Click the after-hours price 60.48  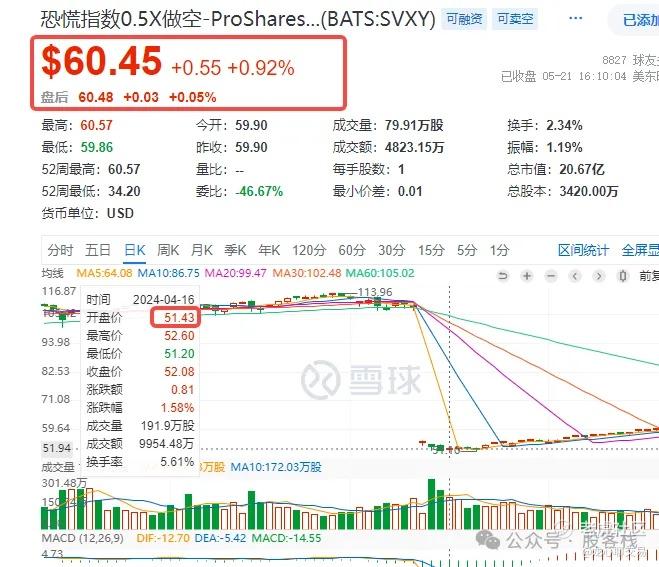[x=96, y=98]
